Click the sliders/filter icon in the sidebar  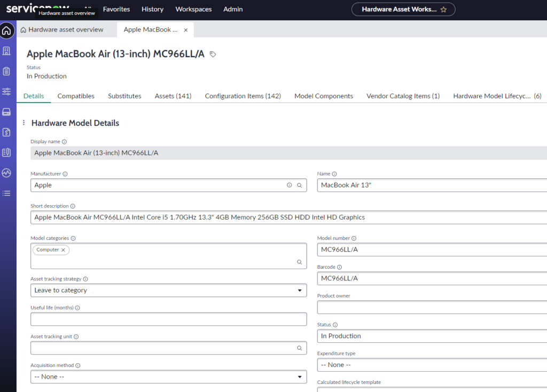[x=7, y=91]
